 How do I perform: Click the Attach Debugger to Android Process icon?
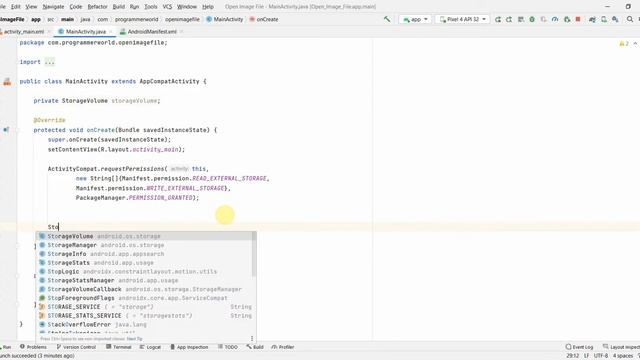[567, 19]
